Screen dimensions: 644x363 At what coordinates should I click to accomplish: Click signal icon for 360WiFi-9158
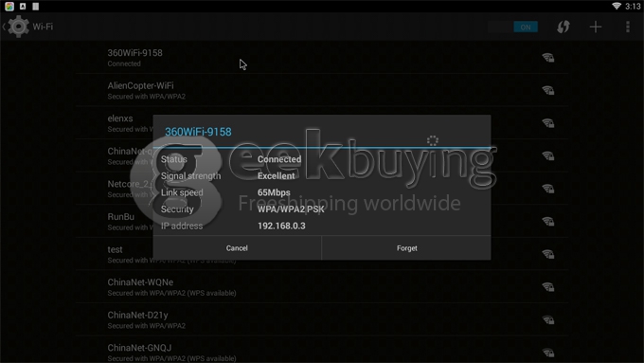(548, 58)
